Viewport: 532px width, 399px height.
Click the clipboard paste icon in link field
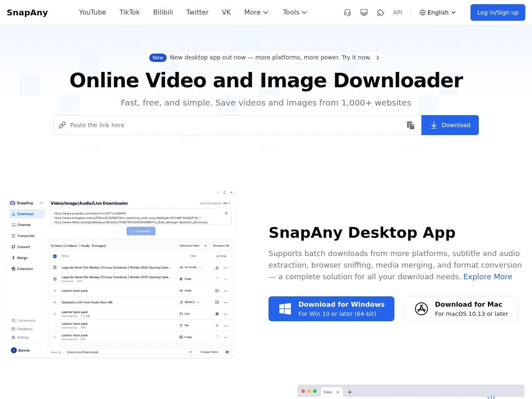(x=411, y=125)
